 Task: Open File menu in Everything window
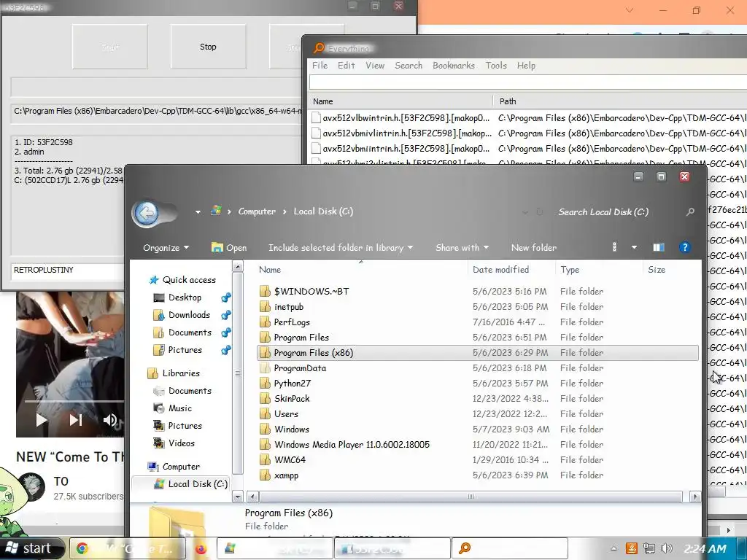320,65
